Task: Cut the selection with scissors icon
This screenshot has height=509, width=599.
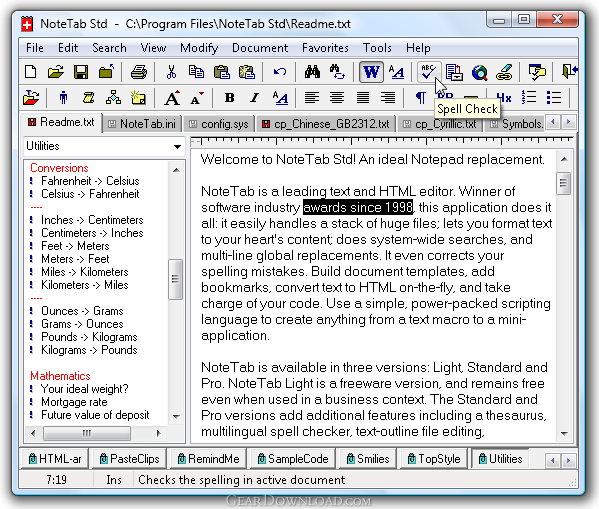Action: coord(171,72)
